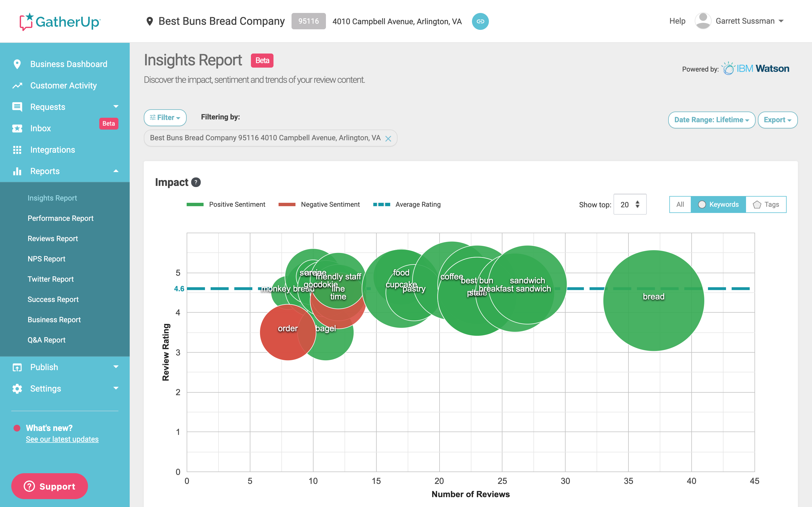Click the Show top number stepper
The width and height of the screenshot is (812, 507).
tap(637, 204)
